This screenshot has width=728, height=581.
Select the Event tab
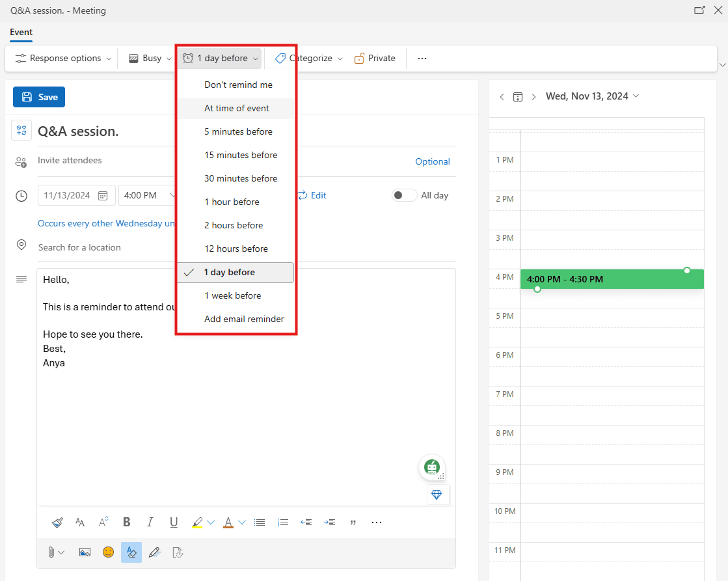[21, 32]
